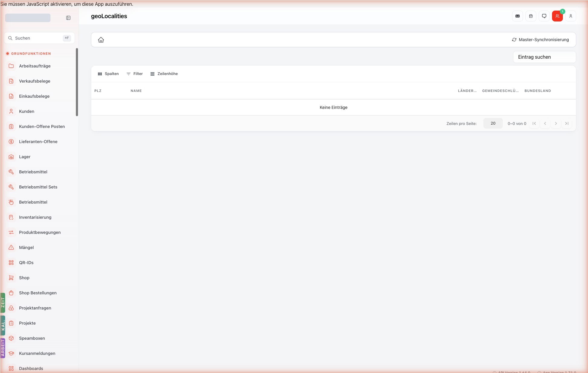Go to home via house breadcrumb icon
Image resolution: width=588 pixels, height=373 pixels.
pyautogui.click(x=101, y=40)
